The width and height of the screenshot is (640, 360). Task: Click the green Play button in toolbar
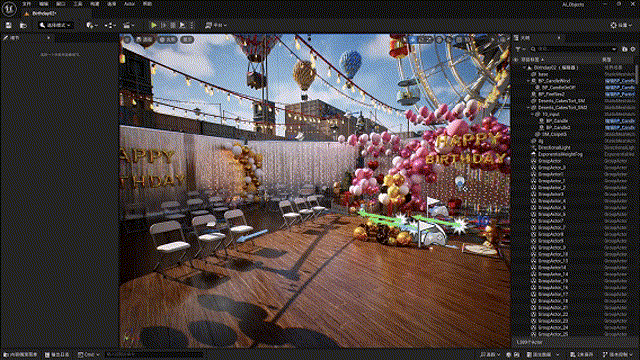[x=153, y=25]
